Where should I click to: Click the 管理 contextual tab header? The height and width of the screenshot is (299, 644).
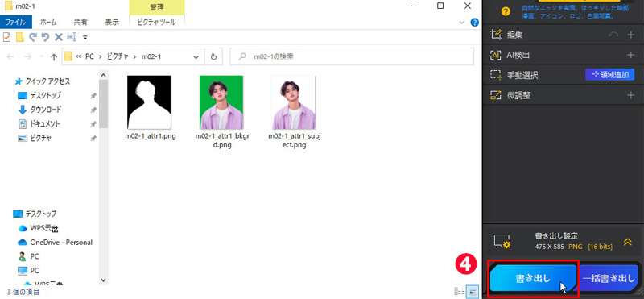(x=157, y=7)
